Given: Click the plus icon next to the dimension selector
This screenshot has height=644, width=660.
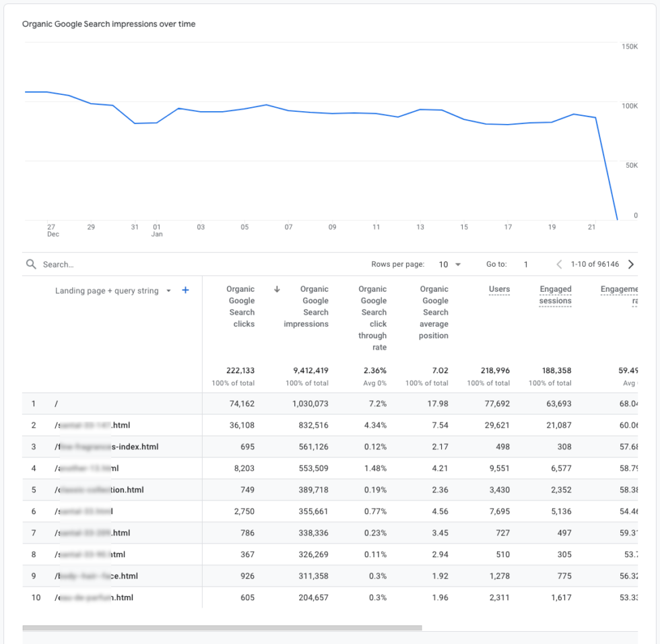Looking at the screenshot, I should point(185,290).
